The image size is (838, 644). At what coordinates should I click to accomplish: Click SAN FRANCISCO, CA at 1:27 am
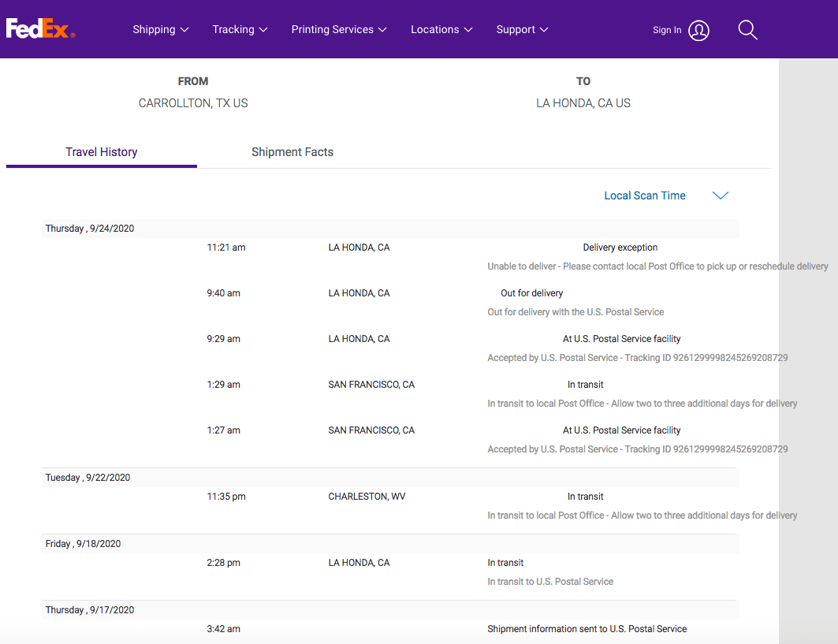371,430
